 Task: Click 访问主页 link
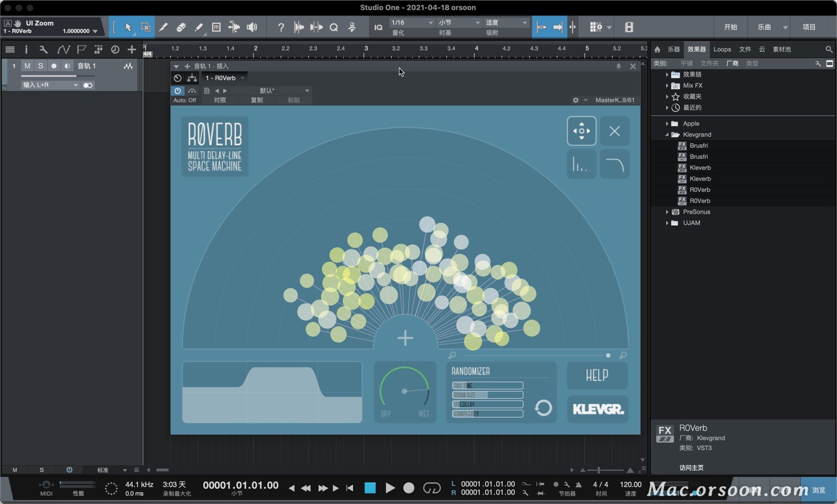pos(691,468)
